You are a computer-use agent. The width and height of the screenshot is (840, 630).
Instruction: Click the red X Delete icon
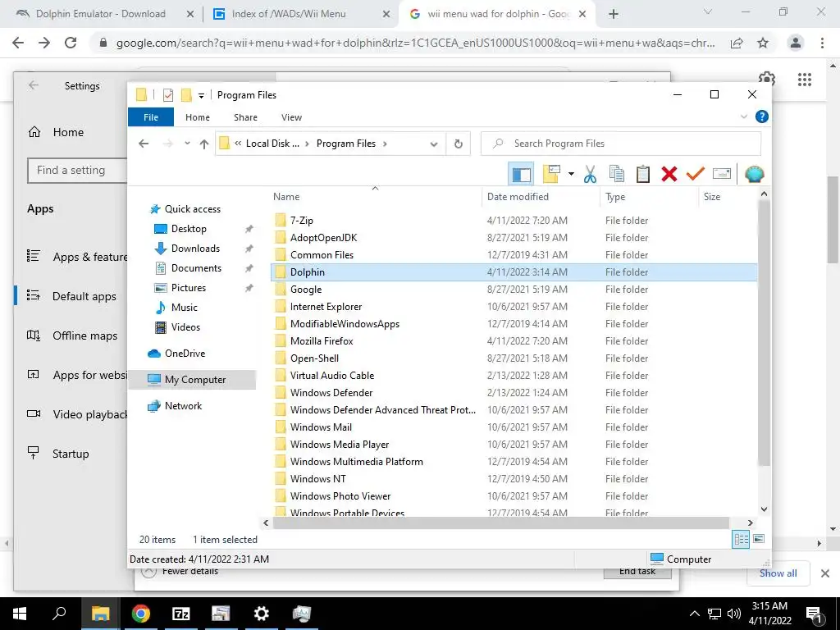pyautogui.click(x=669, y=174)
